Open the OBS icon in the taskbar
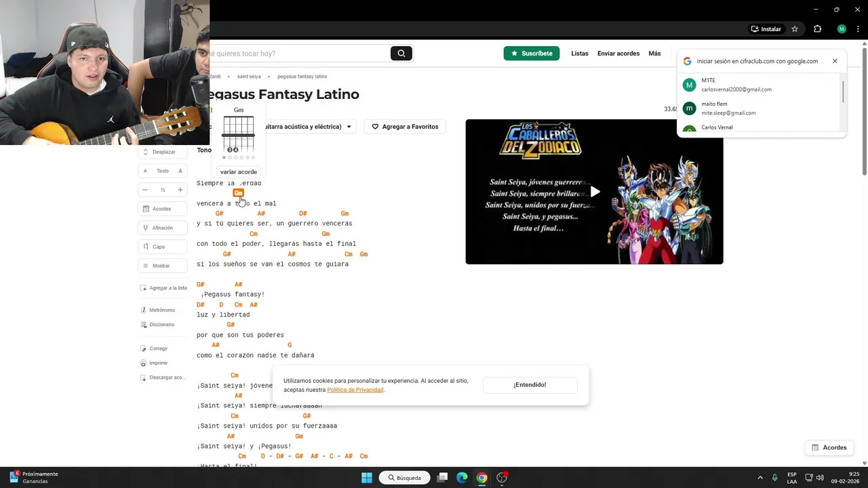Image resolution: width=868 pixels, height=488 pixels. click(x=502, y=478)
